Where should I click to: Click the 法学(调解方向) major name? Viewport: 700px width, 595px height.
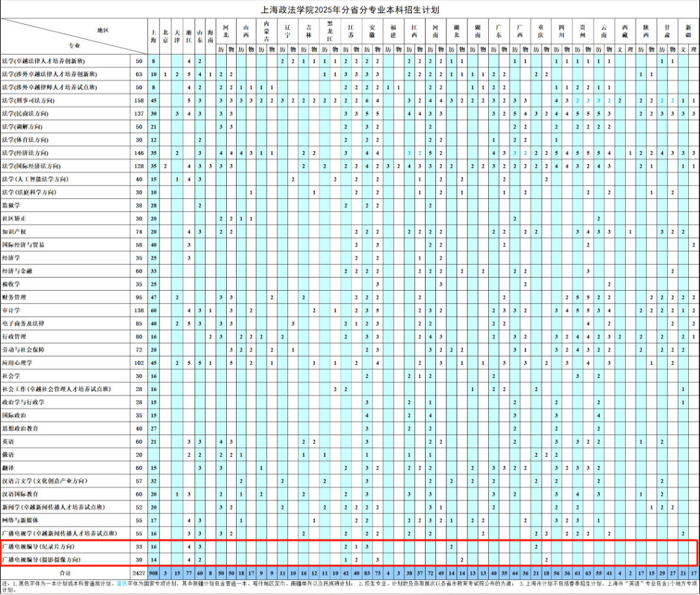pyautogui.click(x=22, y=127)
